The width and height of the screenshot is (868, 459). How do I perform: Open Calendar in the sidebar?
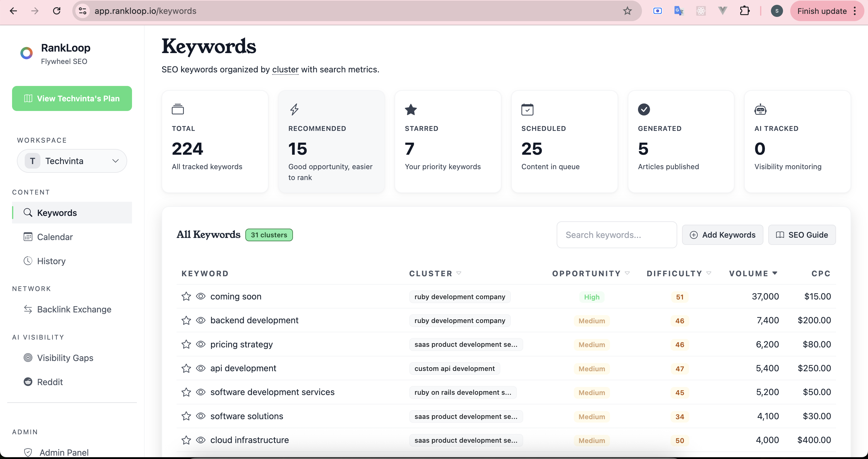click(x=72, y=237)
